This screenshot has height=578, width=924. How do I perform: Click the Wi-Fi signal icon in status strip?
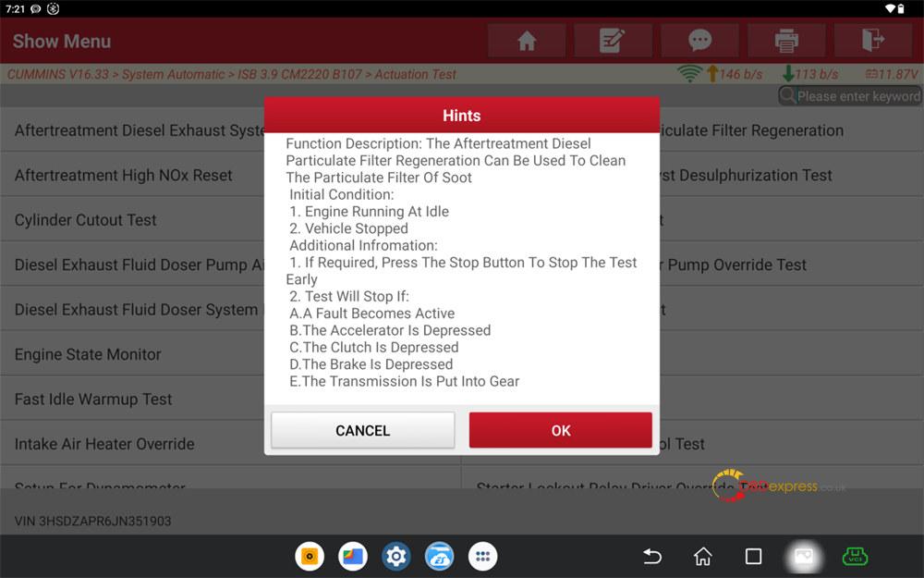coord(689,74)
